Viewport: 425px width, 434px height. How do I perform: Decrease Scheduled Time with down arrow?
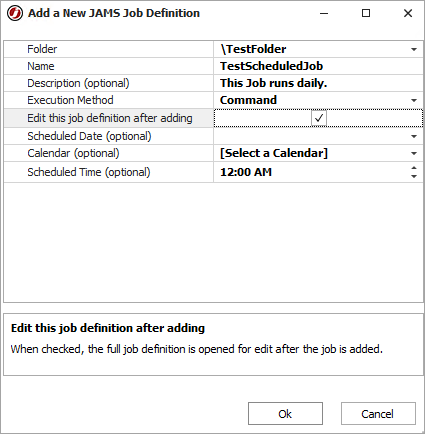(414, 176)
